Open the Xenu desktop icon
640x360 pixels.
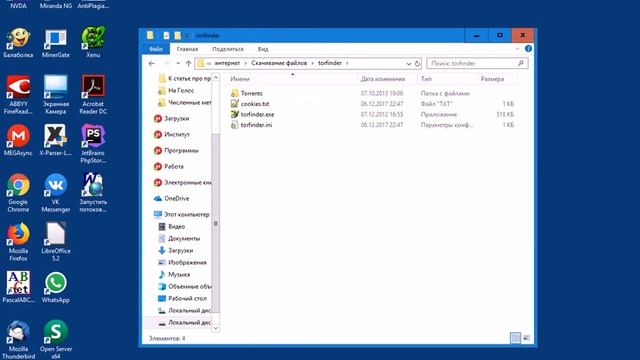[93, 43]
